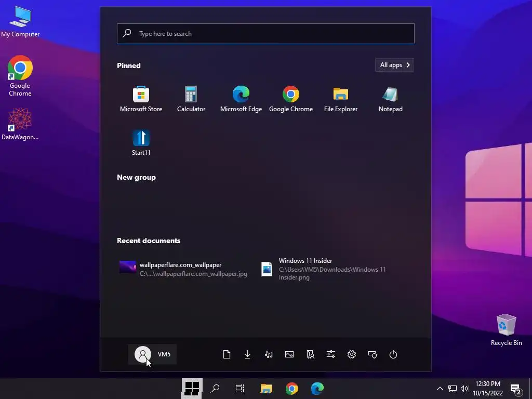Viewport: 532px width, 399px height.
Task: Open the Pictures folder shortcut icon
Action: coord(289,354)
